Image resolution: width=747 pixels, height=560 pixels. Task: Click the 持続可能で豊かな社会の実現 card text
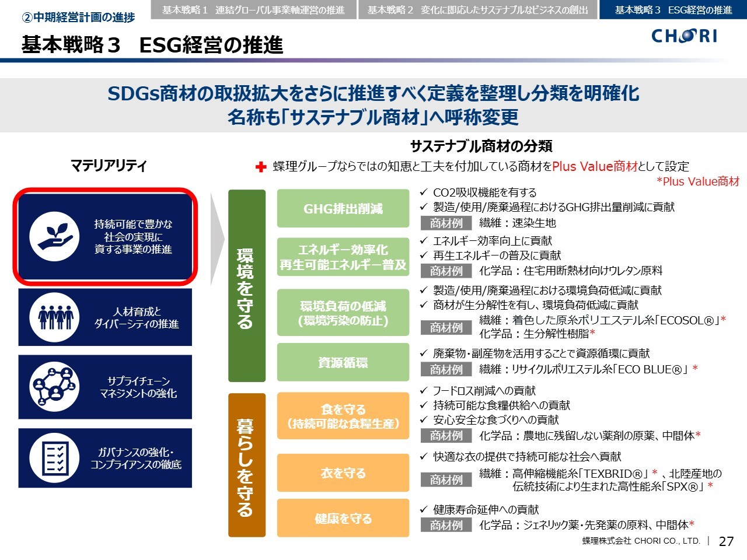click(134, 237)
